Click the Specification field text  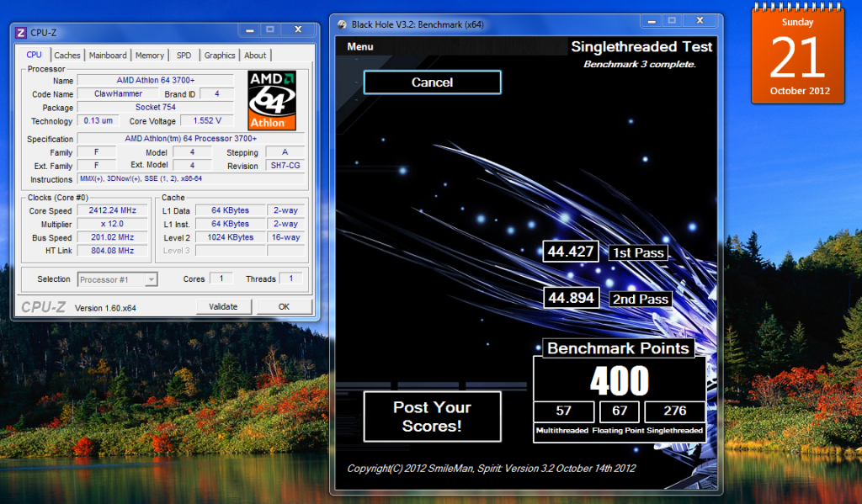[x=191, y=139]
